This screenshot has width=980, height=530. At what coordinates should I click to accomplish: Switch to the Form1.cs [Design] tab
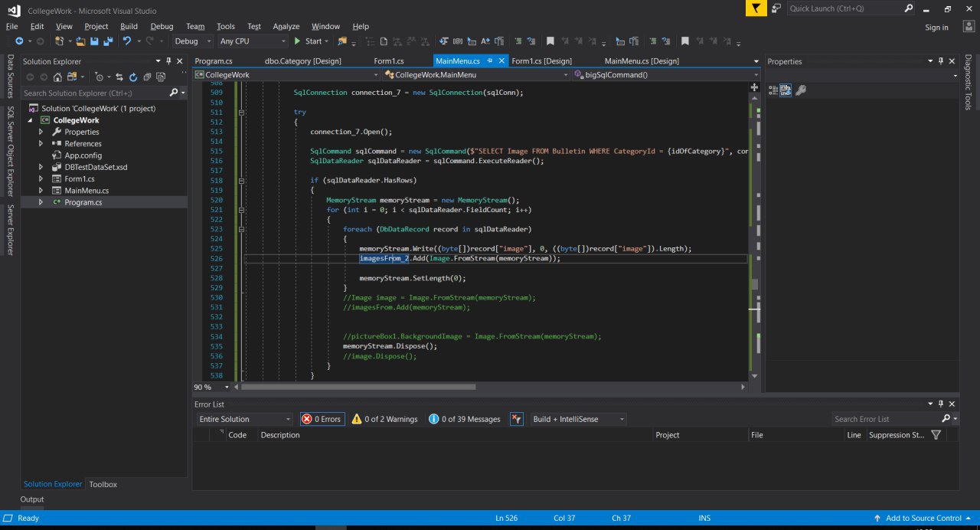click(541, 61)
